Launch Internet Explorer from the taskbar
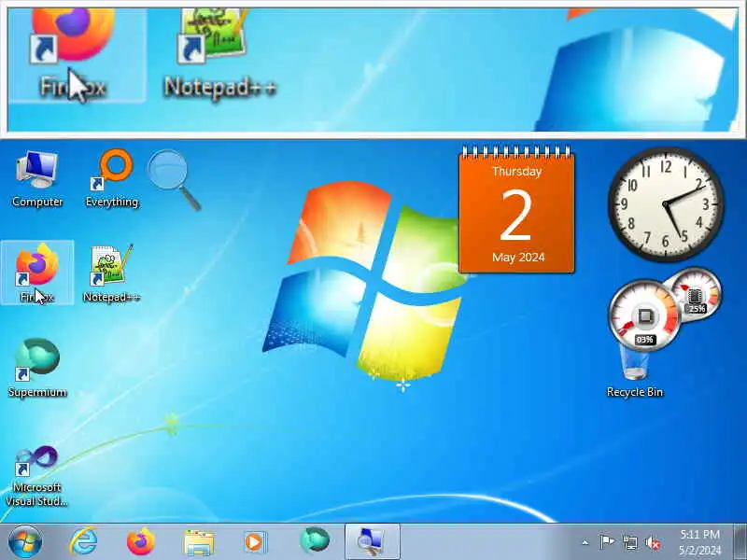 click(84, 542)
